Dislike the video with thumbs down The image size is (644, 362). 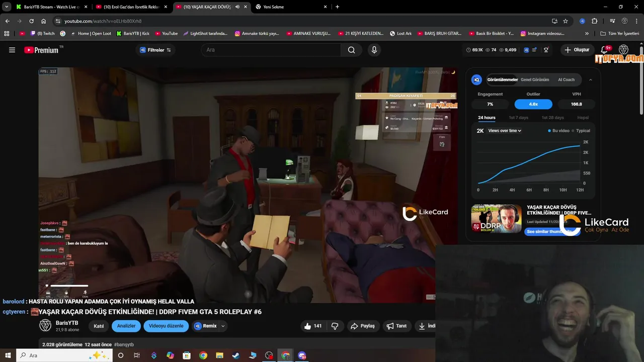coord(335,326)
